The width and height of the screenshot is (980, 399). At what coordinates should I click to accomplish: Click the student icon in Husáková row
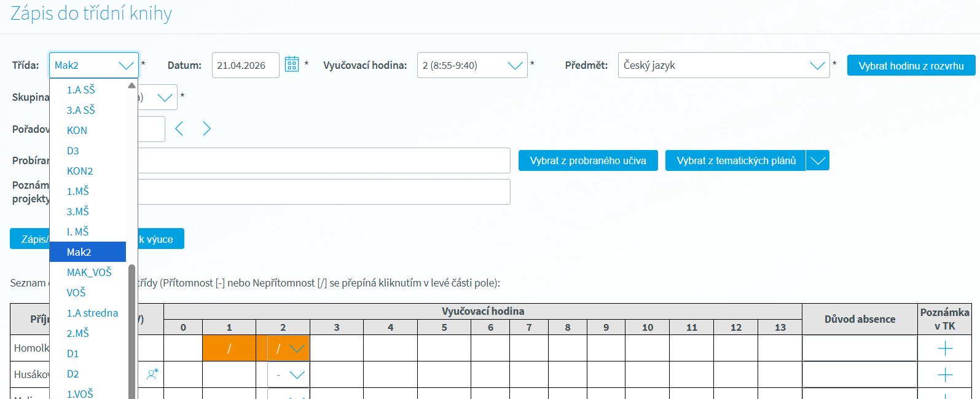pos(152,374)
